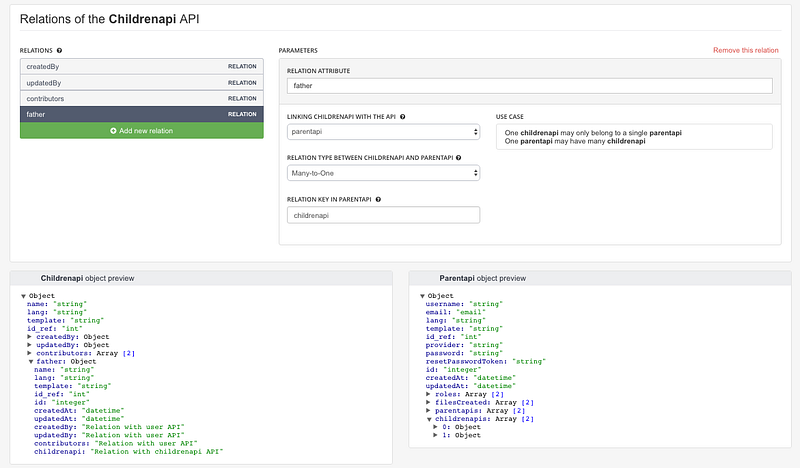Click the help icon next to RELATIONS
This screenshot has width=800, height=468.
point(59,51)
